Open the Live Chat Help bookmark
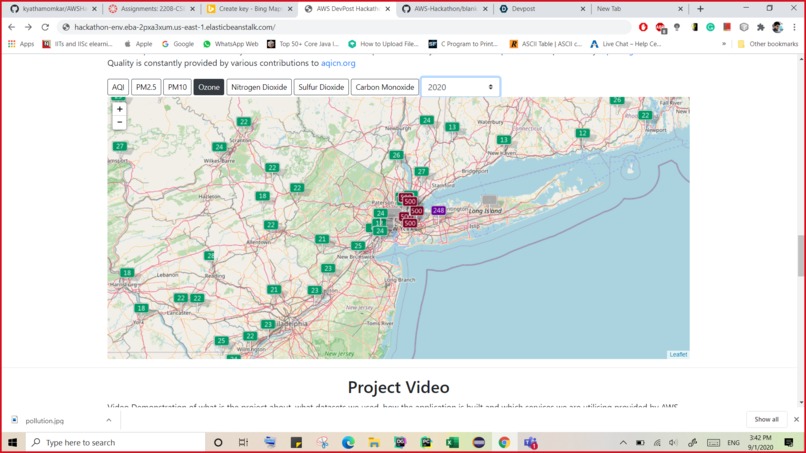 point(626,44)
